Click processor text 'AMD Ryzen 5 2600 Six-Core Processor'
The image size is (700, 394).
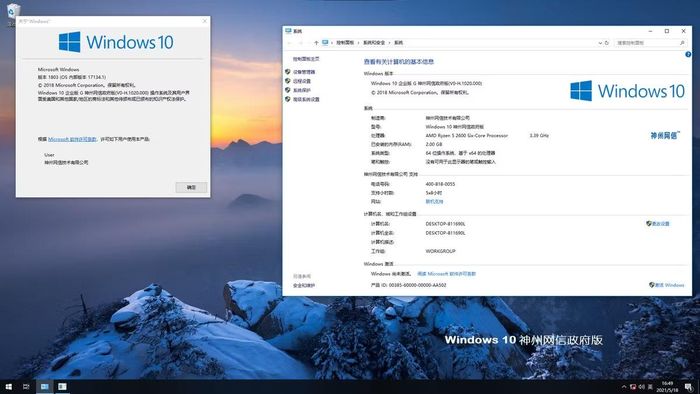[467, 136]
